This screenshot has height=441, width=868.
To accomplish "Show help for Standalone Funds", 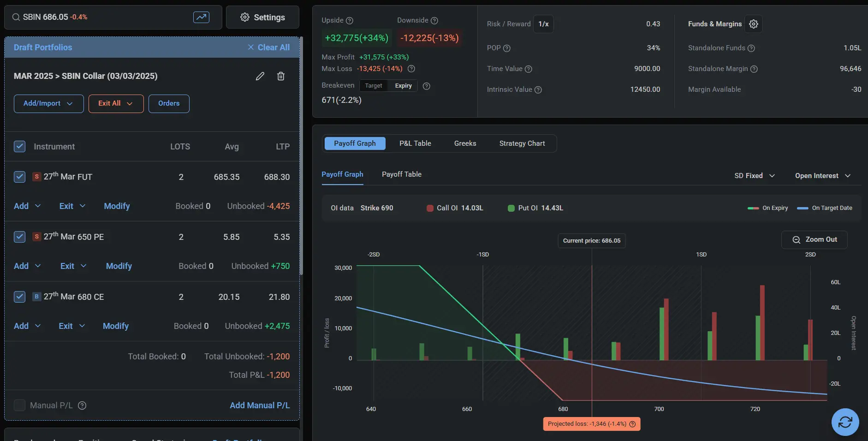I will pos(751,48).
